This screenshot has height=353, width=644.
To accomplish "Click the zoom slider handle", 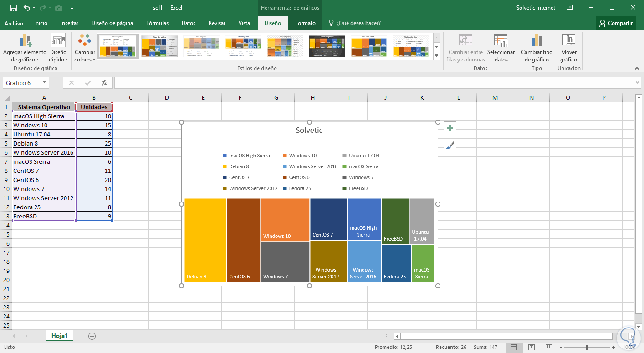I will [x=587, y=347].
